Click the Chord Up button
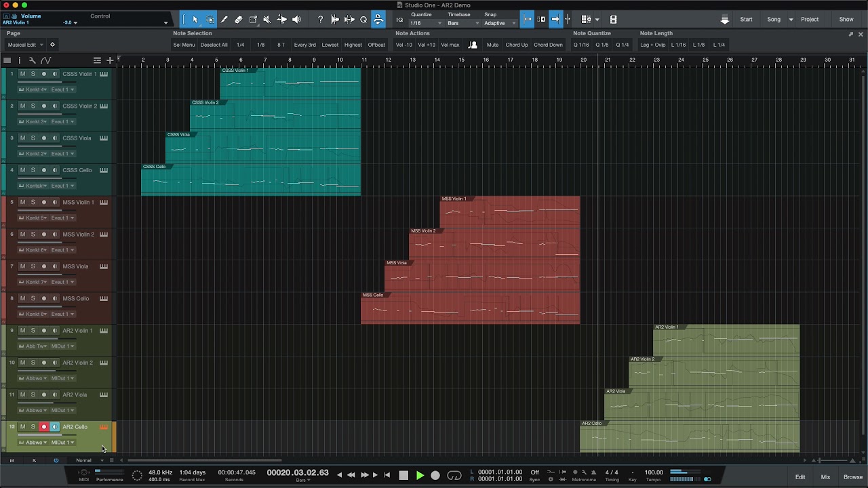 coord(517,45)
